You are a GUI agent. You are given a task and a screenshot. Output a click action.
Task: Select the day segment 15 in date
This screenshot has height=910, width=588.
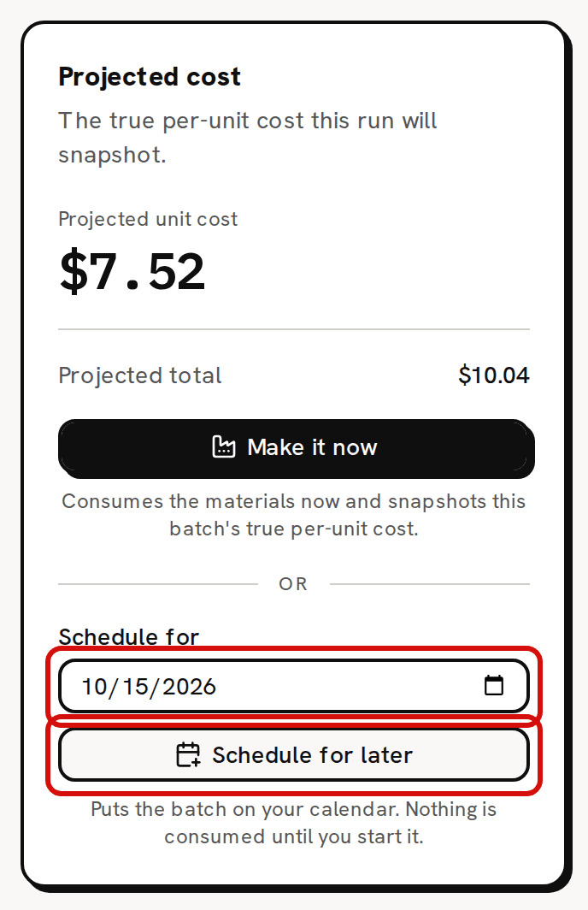(x=136, y=687)
